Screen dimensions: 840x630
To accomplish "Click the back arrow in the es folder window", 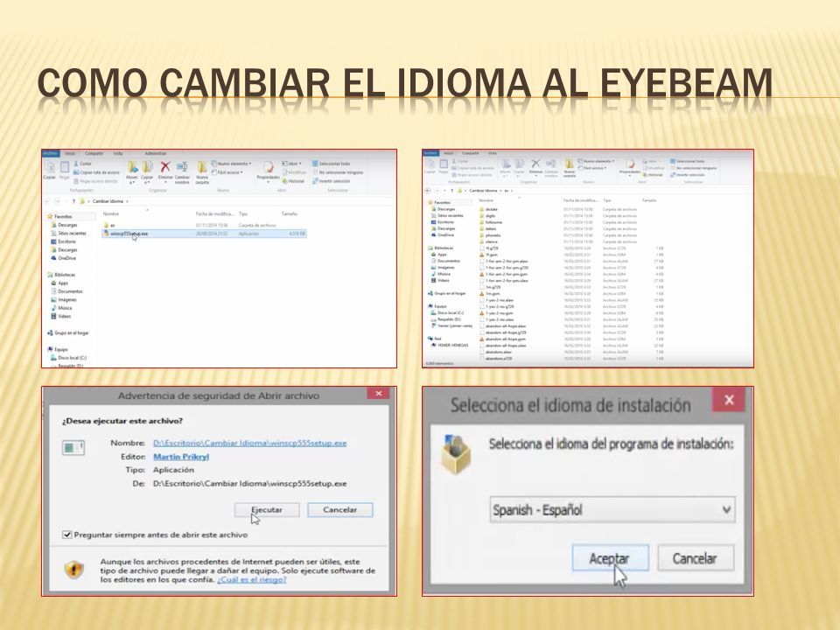I will click(428, 190).
